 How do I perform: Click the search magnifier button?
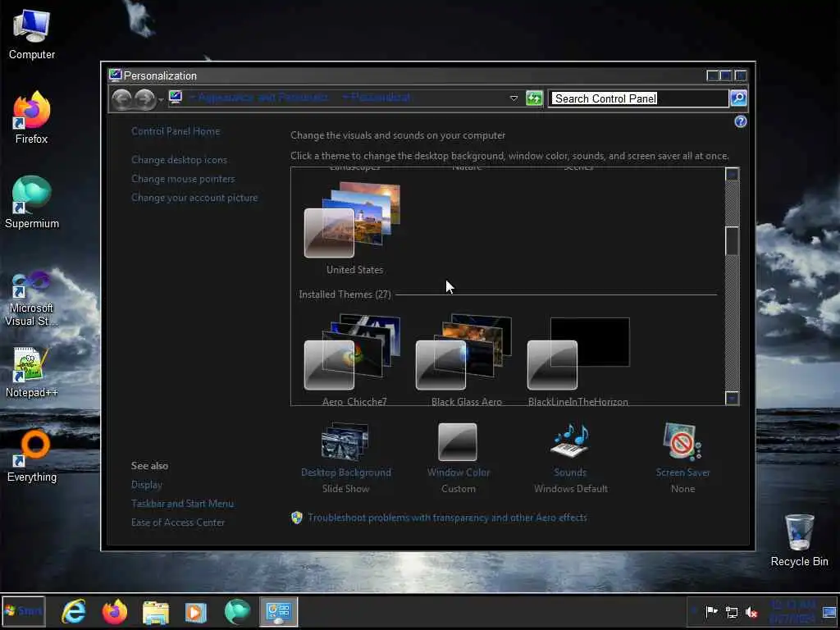pos(738,98)
